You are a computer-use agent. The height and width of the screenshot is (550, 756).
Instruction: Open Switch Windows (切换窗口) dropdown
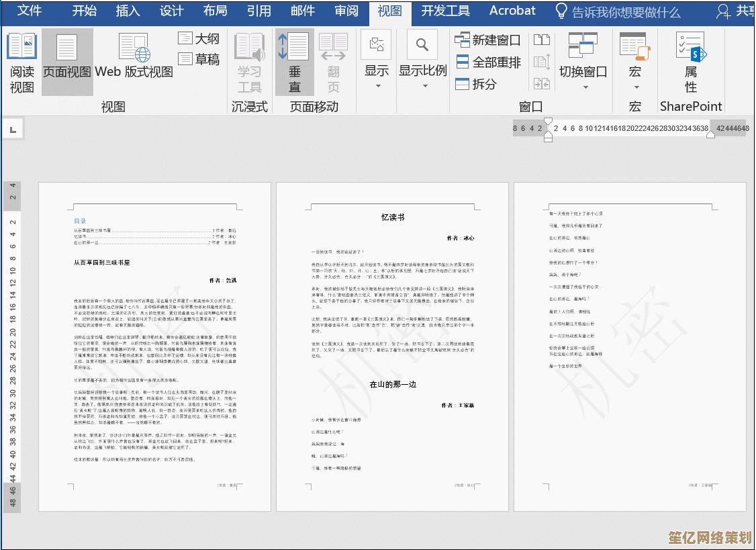coord(583,62)
